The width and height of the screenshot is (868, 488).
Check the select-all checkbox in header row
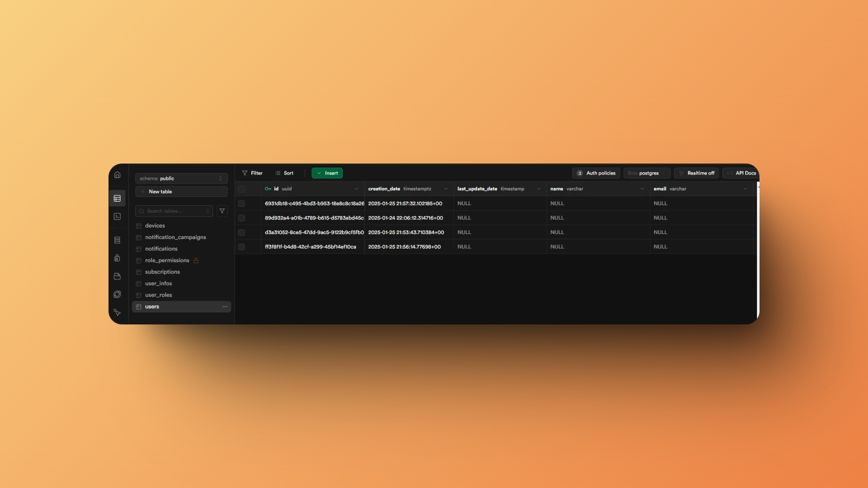(241, 189)
